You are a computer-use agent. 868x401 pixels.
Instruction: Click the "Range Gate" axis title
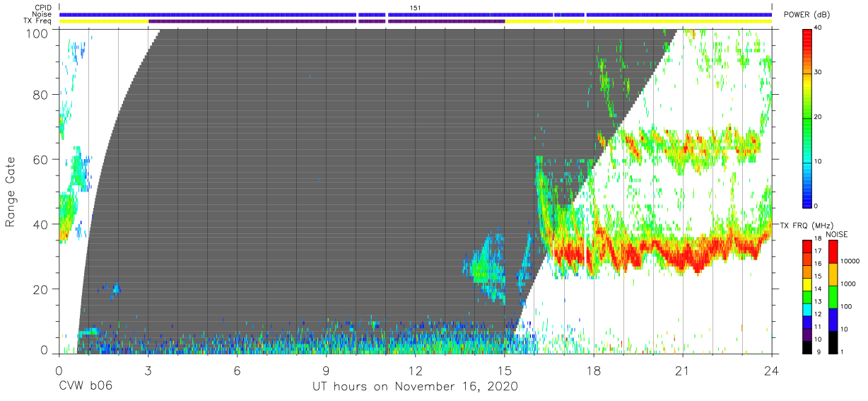click(11, 191)
